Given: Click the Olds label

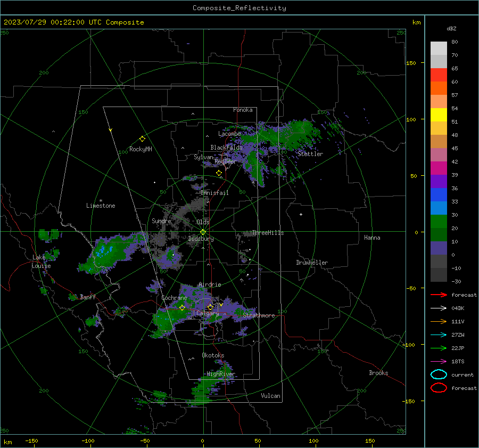Looking at the screenshot, I should [203, 222].
